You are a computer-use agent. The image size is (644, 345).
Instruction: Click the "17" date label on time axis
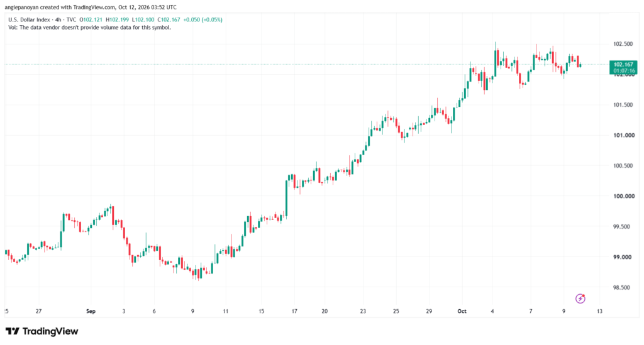pyautogui.click(x=294, y=311)
